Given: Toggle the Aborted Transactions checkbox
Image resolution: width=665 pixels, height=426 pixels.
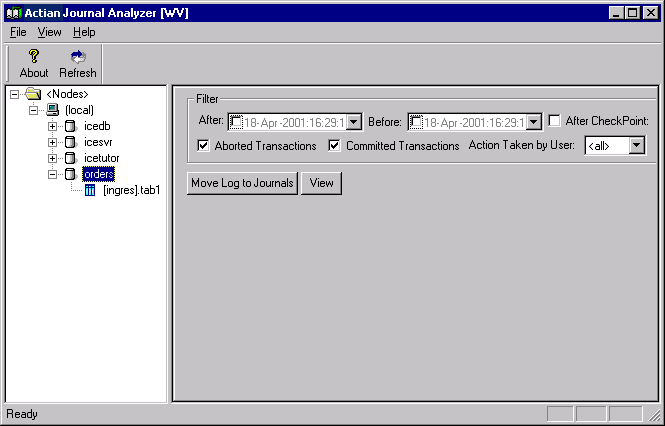Looking at the screenshot, I should (x=204, y=146).
